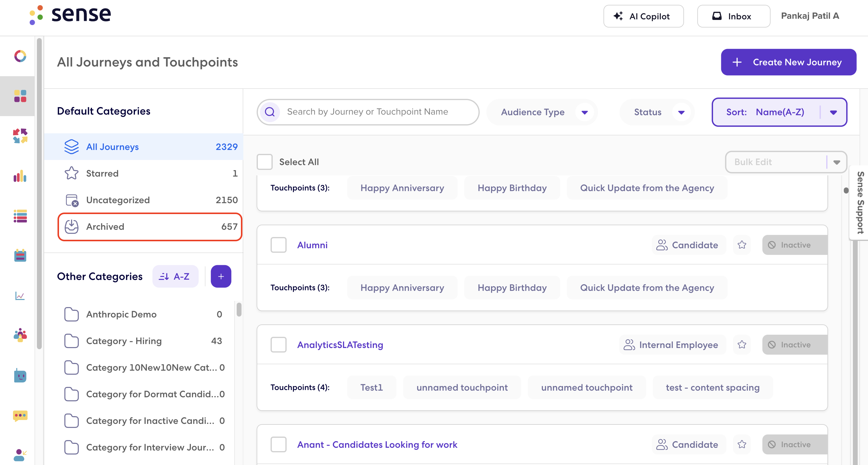868x465 pixels.
Task: Check the Select All checkbox
Action: click(x=265, y=162)
